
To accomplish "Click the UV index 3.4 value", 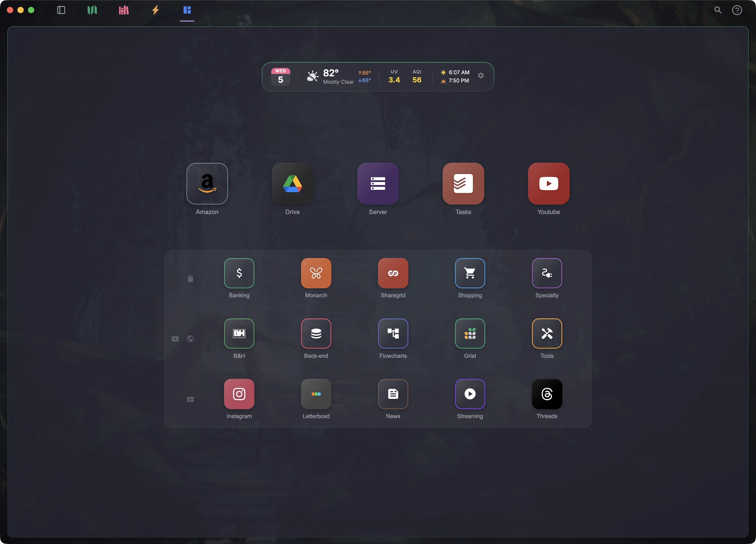I will [394, 80].
